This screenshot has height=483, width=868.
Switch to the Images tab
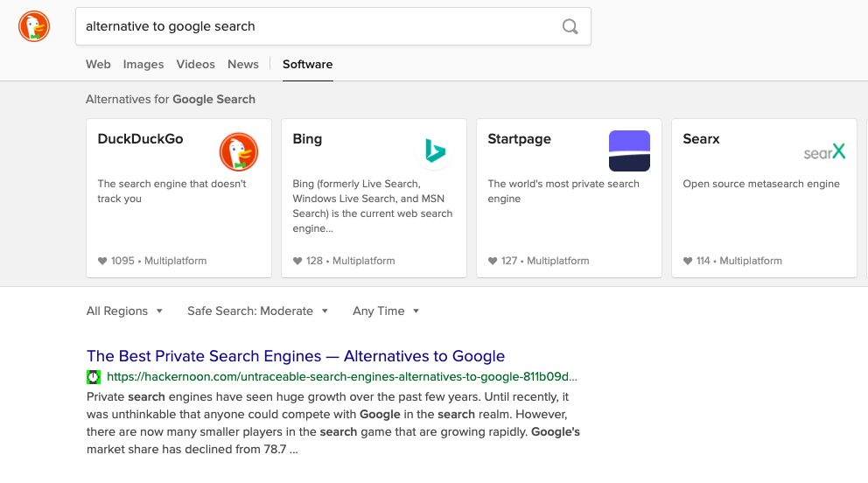pos(143,64)
